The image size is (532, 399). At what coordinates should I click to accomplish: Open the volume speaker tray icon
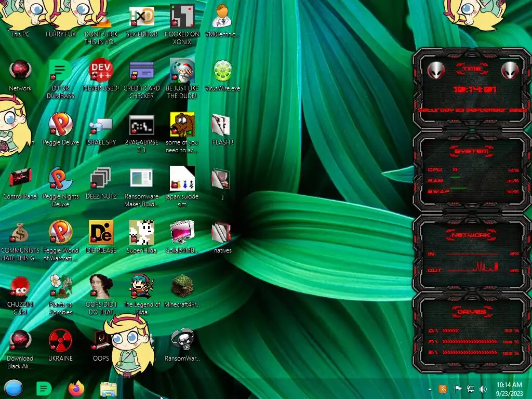tap(483, 389)
